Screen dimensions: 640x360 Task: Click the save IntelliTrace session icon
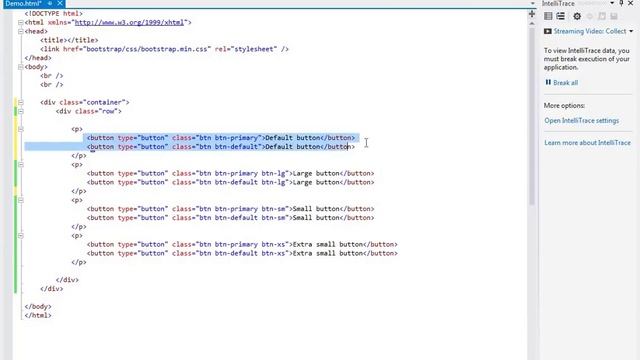pos(613,16)
